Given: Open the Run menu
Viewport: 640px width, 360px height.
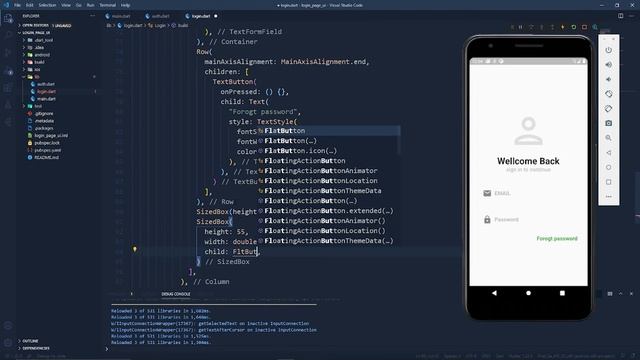Looking at the screenshot, I should [x=91, y=5].
